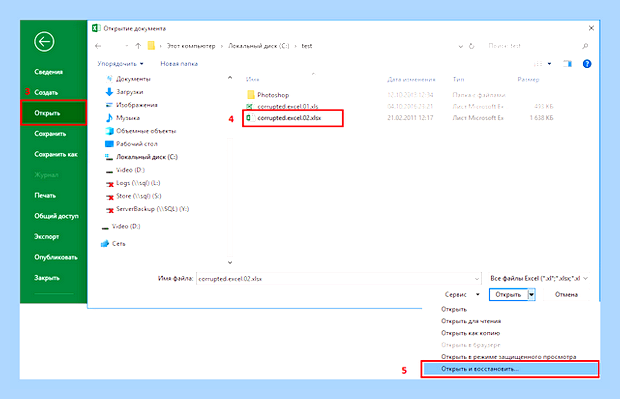Choose Открыть и восстановить option
The image size is (620, 399).
tap(509, 369)
